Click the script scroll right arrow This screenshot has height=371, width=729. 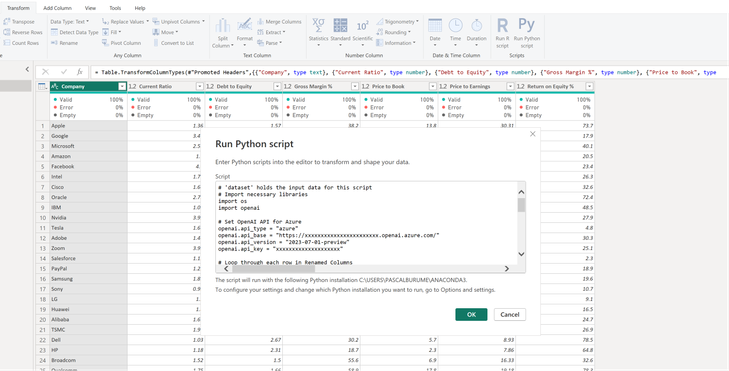click(506, 268)
